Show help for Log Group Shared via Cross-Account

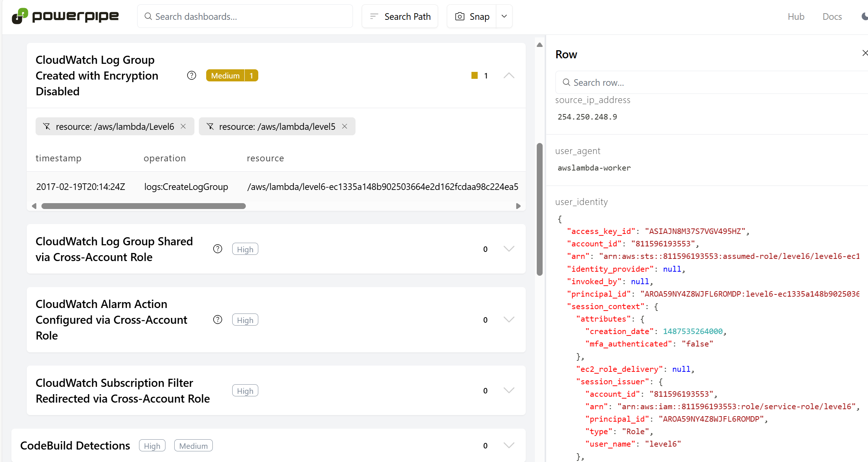(218, 249)
